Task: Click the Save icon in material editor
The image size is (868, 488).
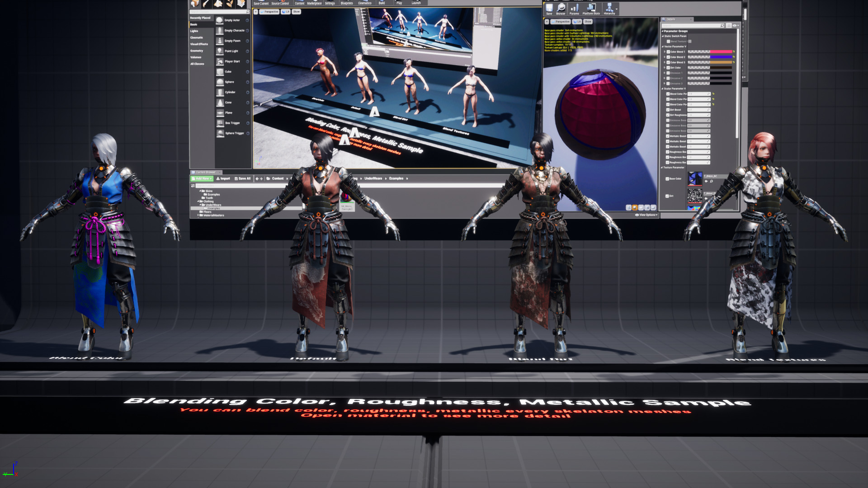Action: (x=549, y=8)
